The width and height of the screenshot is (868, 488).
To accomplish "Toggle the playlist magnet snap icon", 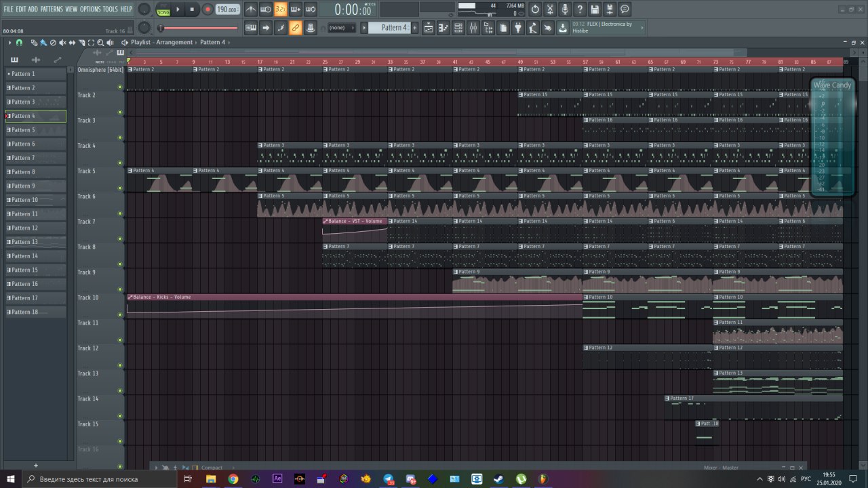I will click(x=19, y=43).
